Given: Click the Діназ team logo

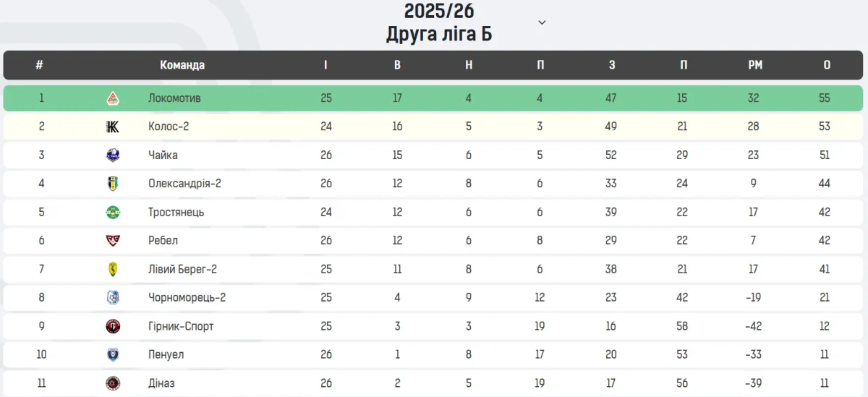Looking at the screenshot, I should click(113, 383).
